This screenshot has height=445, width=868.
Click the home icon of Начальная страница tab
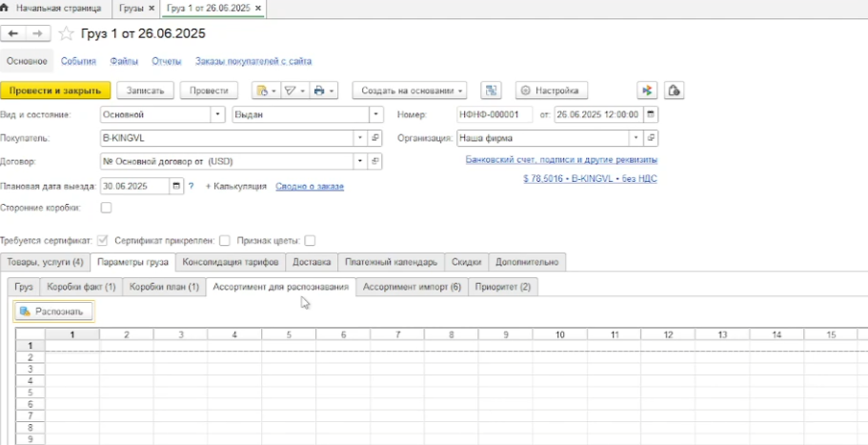point(8,7)
